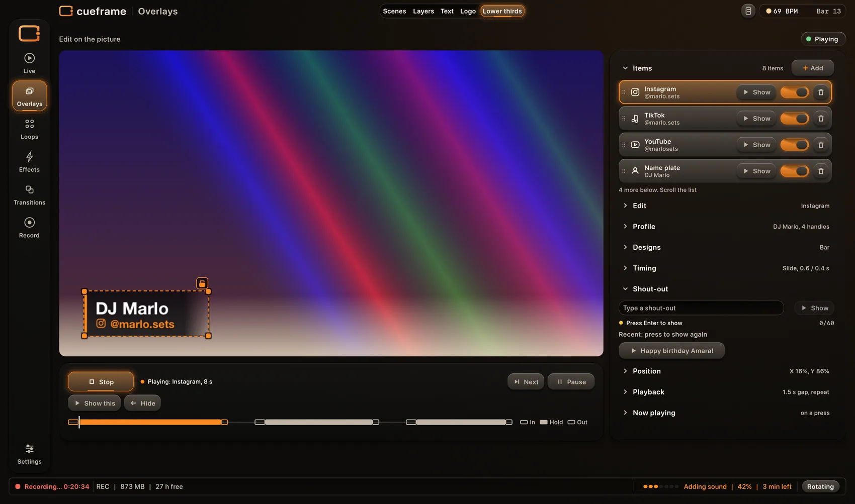Select the Logo tab
Viewport: 855px width, 504px height.
(x=468, y=11)
